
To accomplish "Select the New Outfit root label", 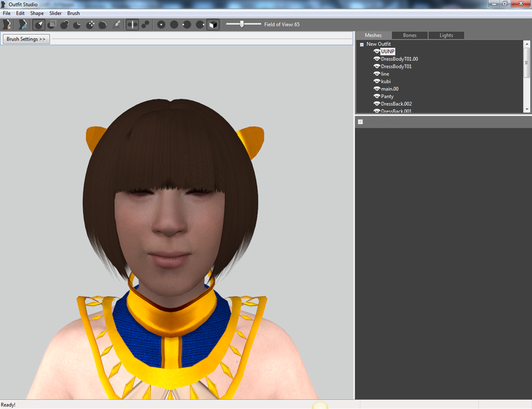I will [x=378, y=44].
